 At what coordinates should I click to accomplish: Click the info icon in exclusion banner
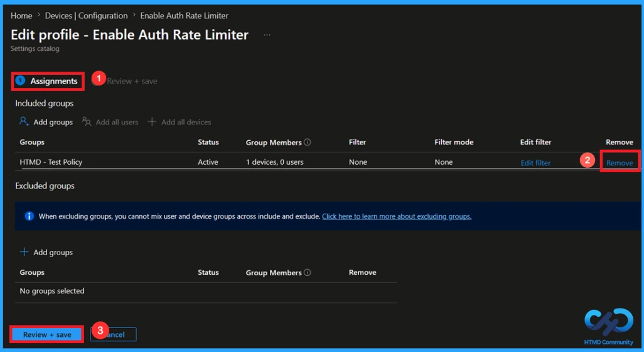(29, 216)
